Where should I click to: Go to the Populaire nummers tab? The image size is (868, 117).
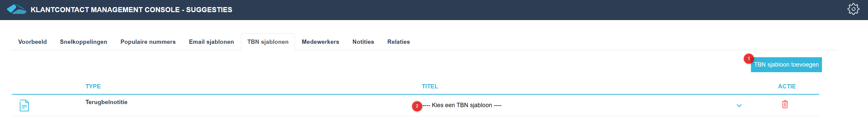[x=148, y=42]
